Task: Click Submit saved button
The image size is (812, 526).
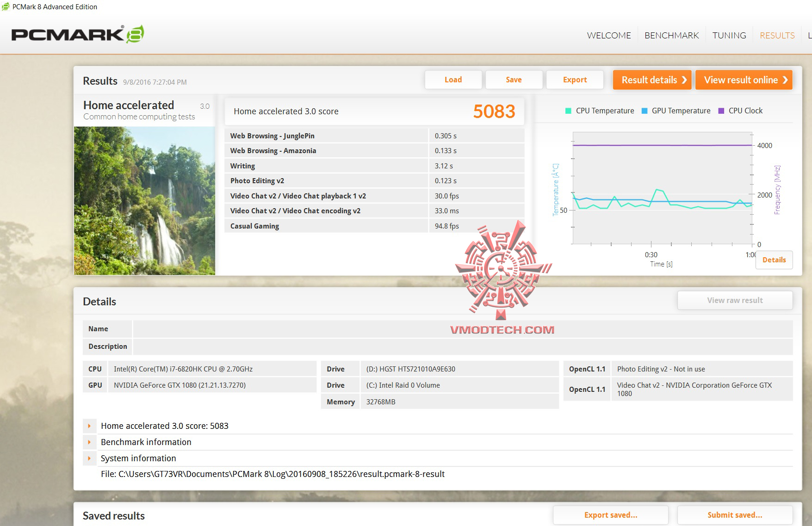Action: pyautogui.click(x=735, y=515)
